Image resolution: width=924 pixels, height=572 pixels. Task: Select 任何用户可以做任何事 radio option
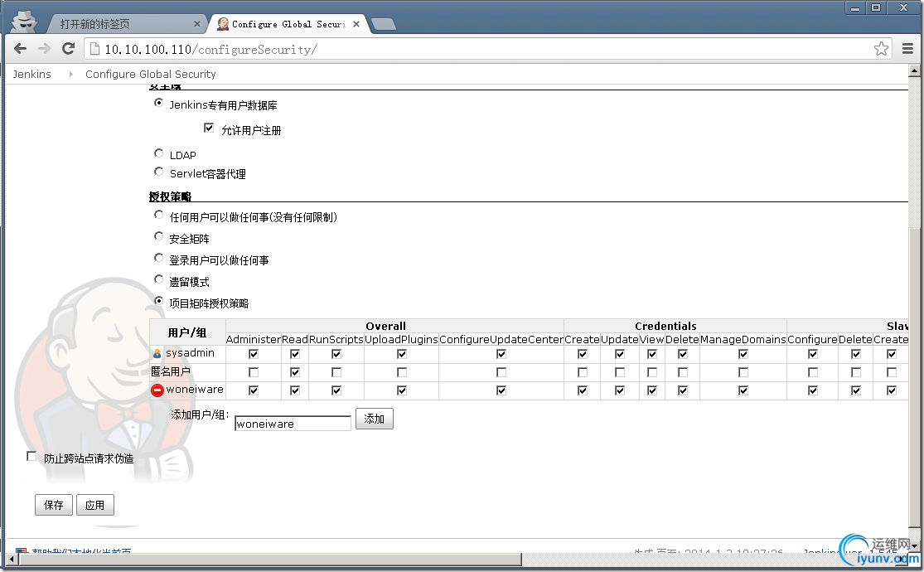point(158,215)
